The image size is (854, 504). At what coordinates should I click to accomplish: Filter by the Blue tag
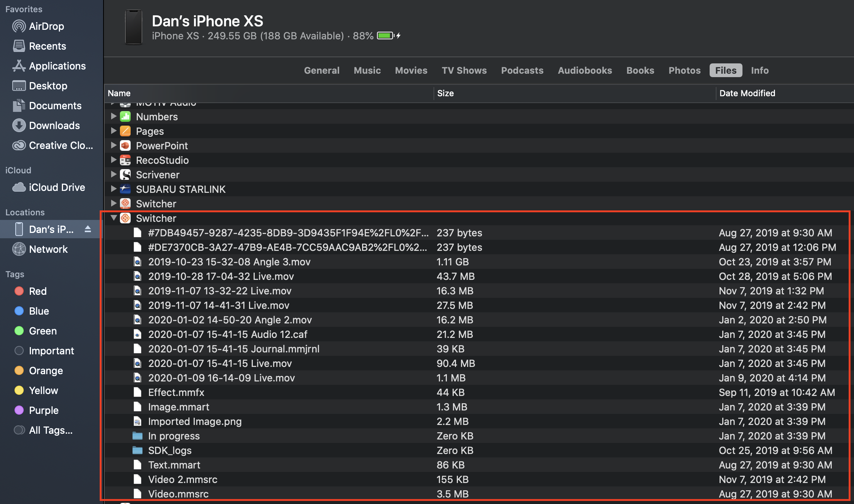pos(32,311)
